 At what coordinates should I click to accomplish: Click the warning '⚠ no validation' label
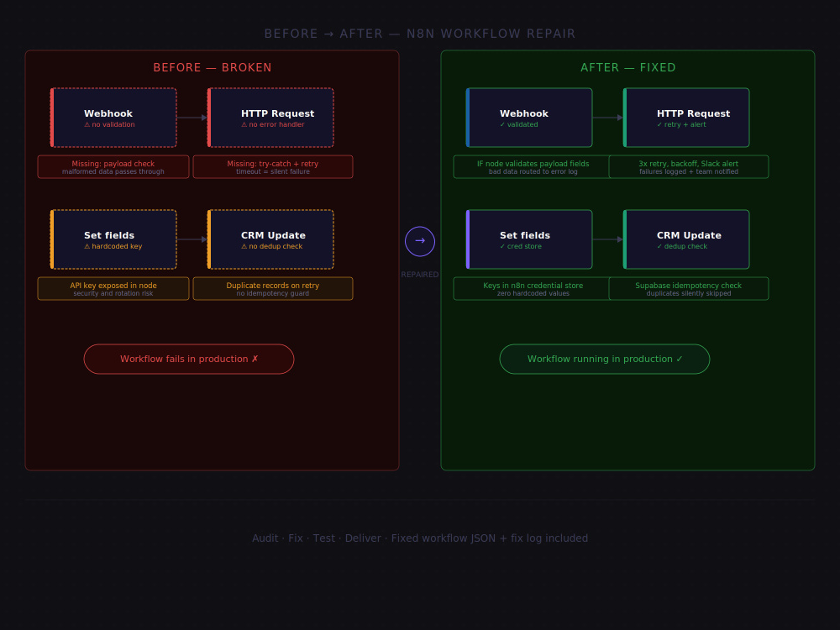[x=109, y=124]
